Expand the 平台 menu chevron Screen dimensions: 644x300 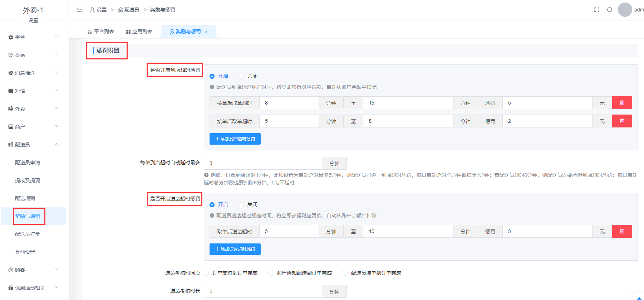tap(56, 37)
